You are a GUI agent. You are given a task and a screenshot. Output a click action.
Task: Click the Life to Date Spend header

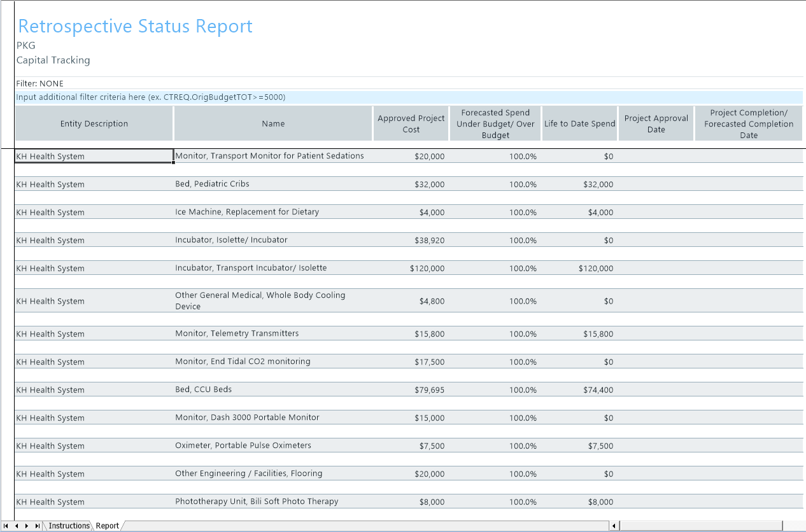click(x=579, y=123)
